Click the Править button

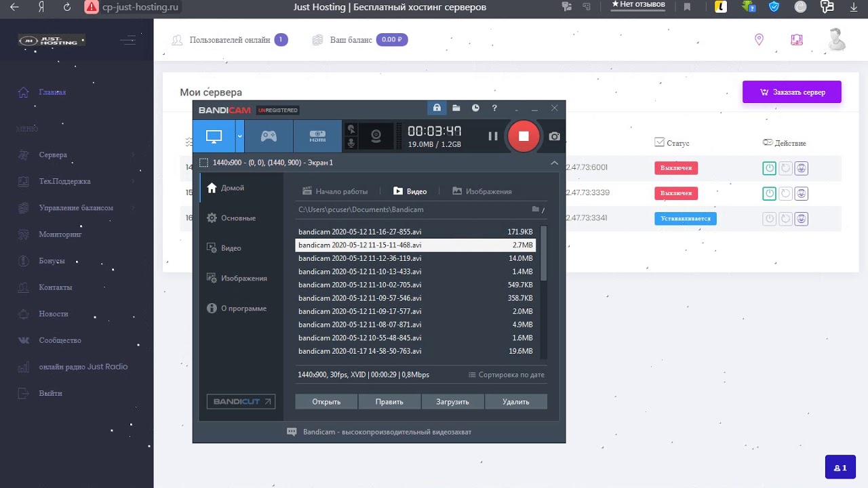click(389, 402)
